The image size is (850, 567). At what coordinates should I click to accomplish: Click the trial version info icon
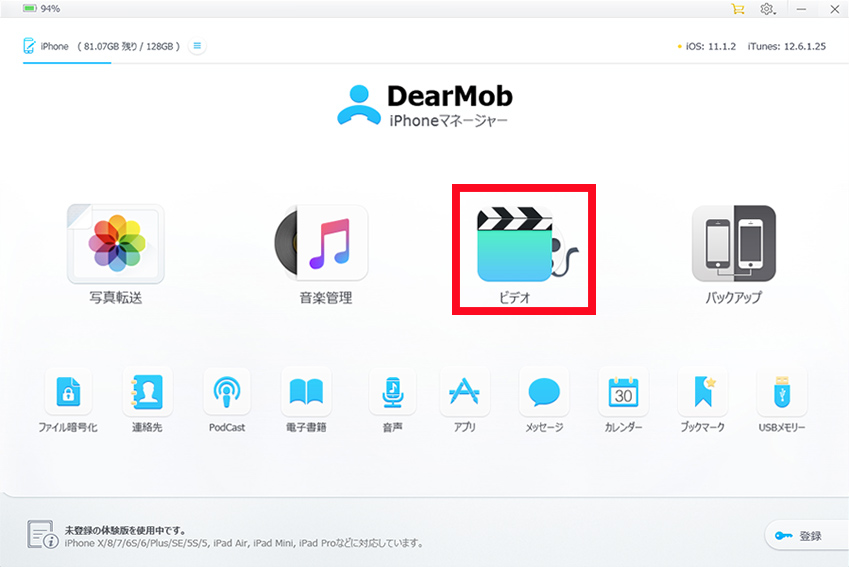(42, 534)
